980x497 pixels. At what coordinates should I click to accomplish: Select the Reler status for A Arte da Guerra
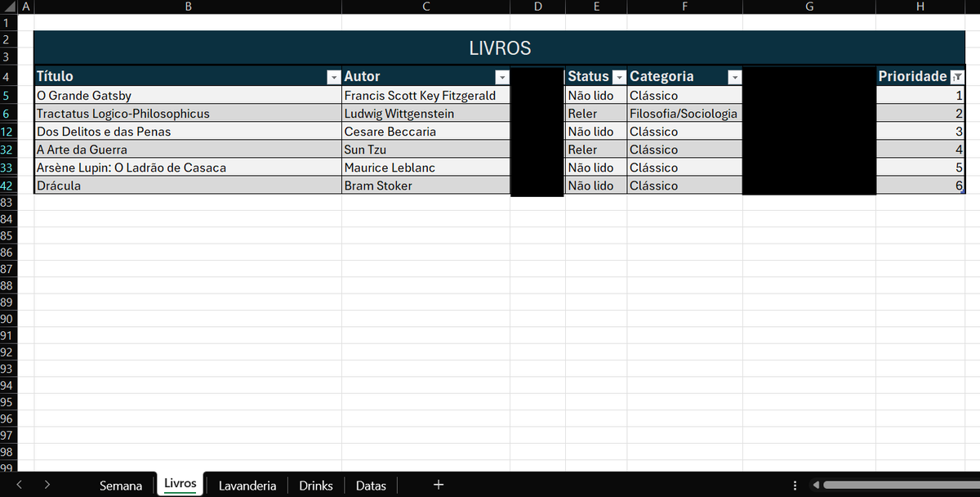596,150
